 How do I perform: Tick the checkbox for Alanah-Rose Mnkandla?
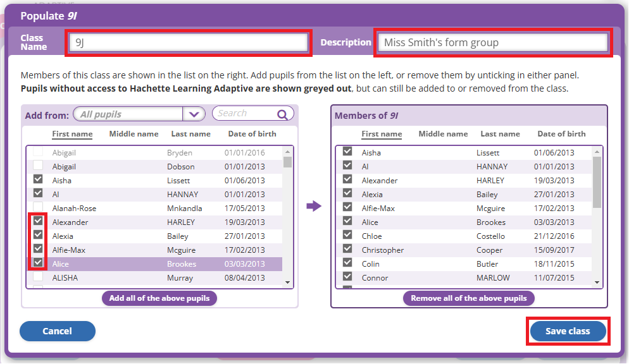pos(38,208)
